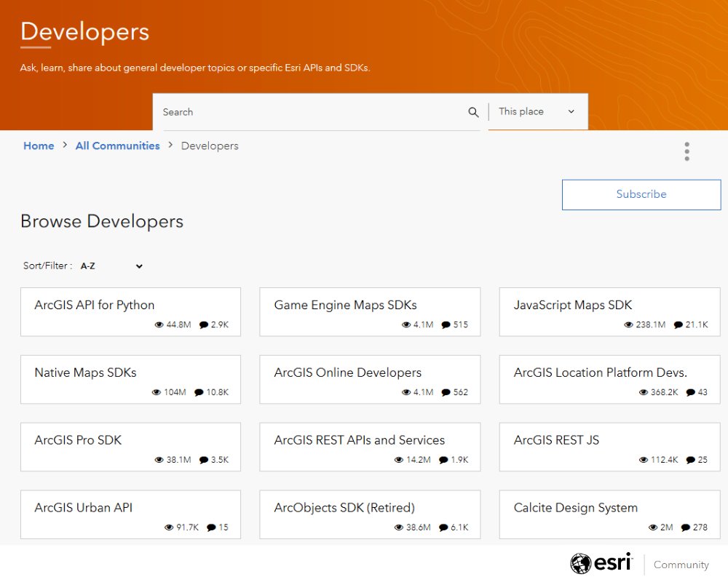Click views eye icon on Game Engine Maps SDKs
Screen dimensions: 728x582
[405, 324]
